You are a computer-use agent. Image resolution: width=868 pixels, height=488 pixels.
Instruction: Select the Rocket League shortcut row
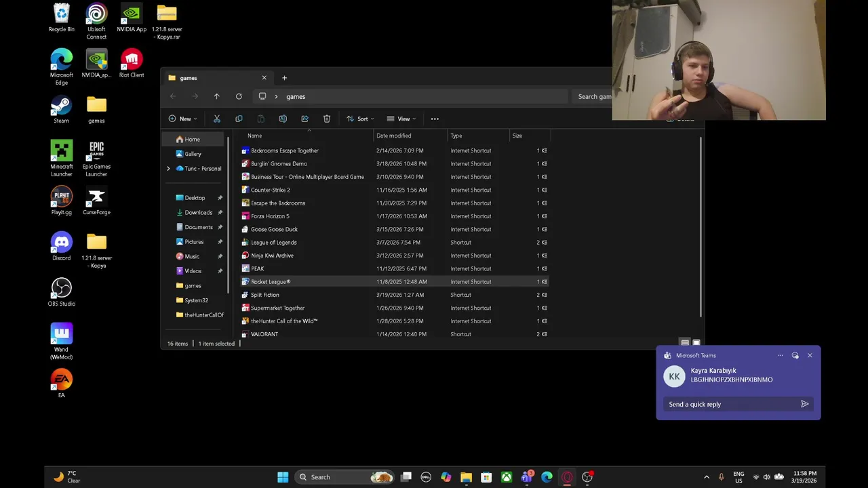click(x=395, y=282)
